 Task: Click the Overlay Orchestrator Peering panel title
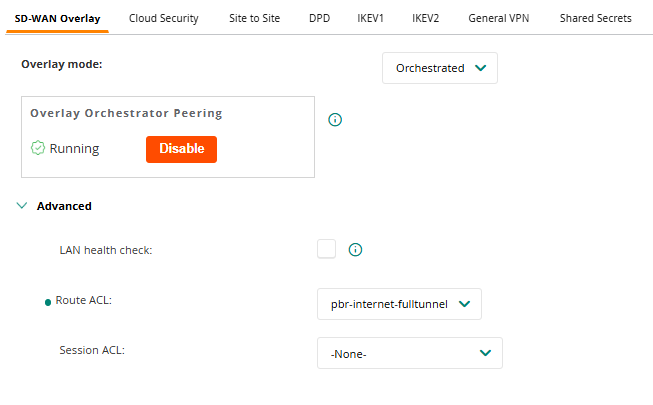[126, 113]
